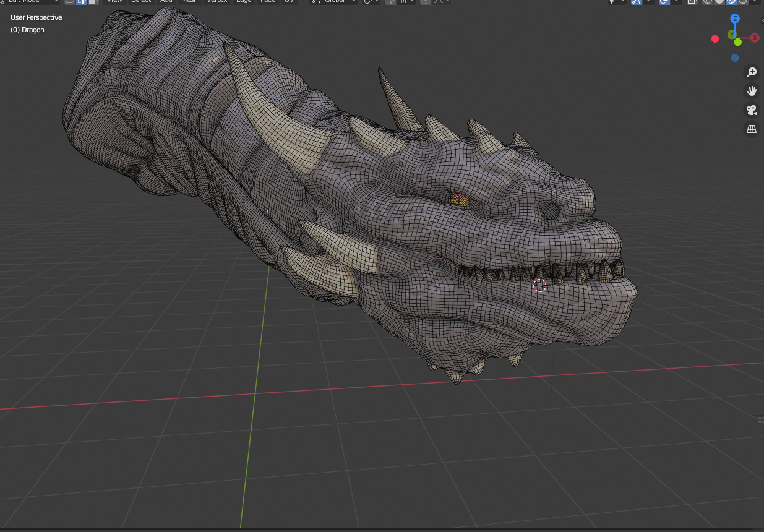Click the pan hand icon

pyautogui.click(x=752, y=91)
